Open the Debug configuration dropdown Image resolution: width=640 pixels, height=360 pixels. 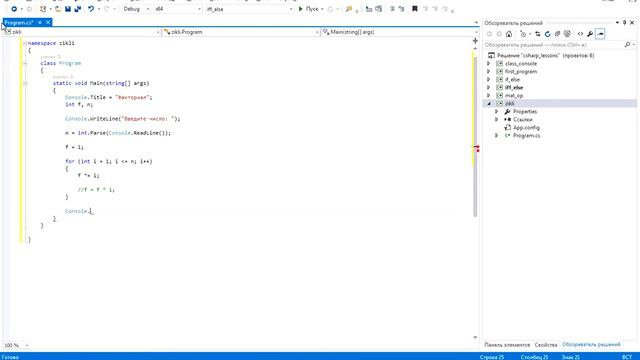point(136,9)
